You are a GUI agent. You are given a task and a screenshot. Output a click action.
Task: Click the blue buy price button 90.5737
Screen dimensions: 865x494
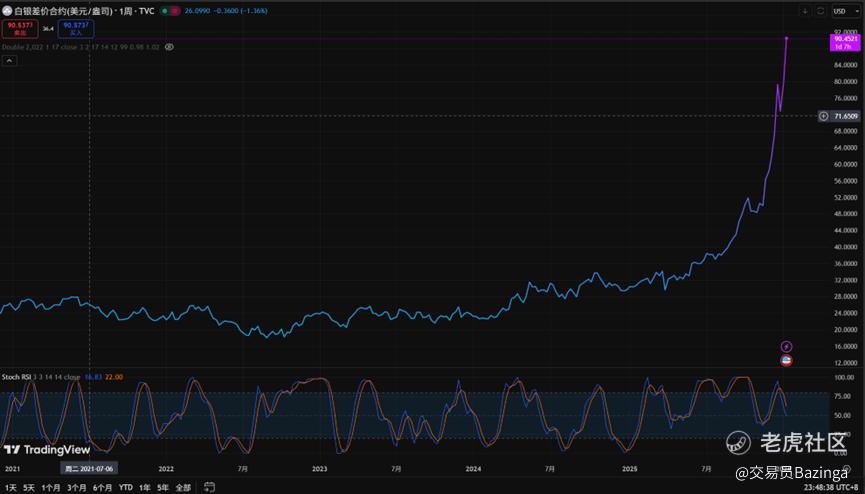click(x=76, y=29)
